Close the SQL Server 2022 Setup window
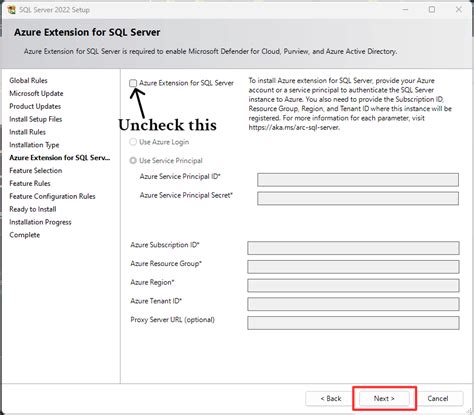The image size is (474, 415). [459, 10]
